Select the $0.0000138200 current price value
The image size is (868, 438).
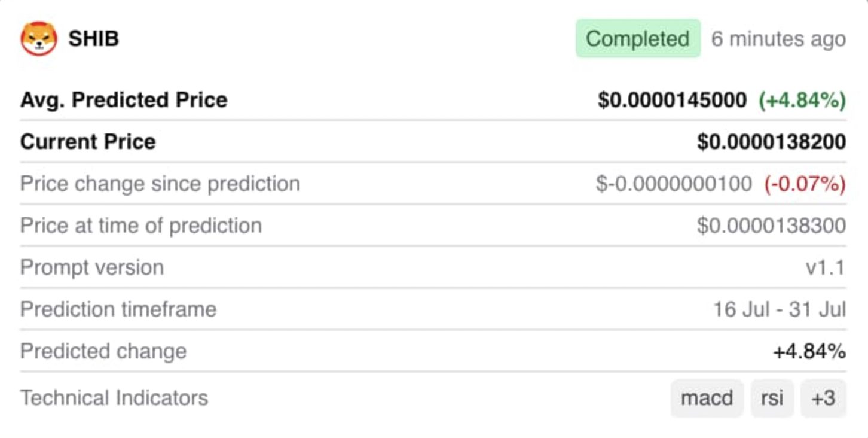click(771, 142)
